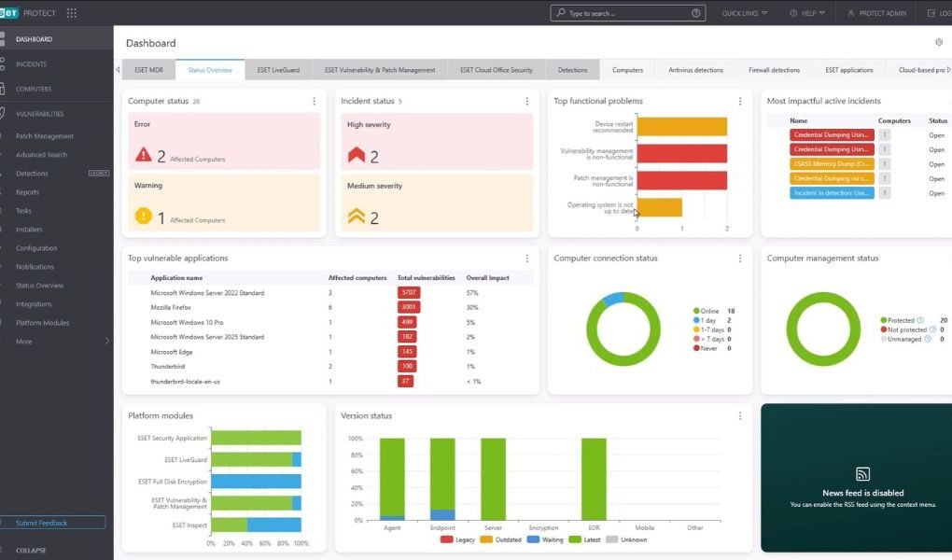Open the Protect Admin user menu
The width and height of the screenshot is (952, 560).
pos(876,13)
